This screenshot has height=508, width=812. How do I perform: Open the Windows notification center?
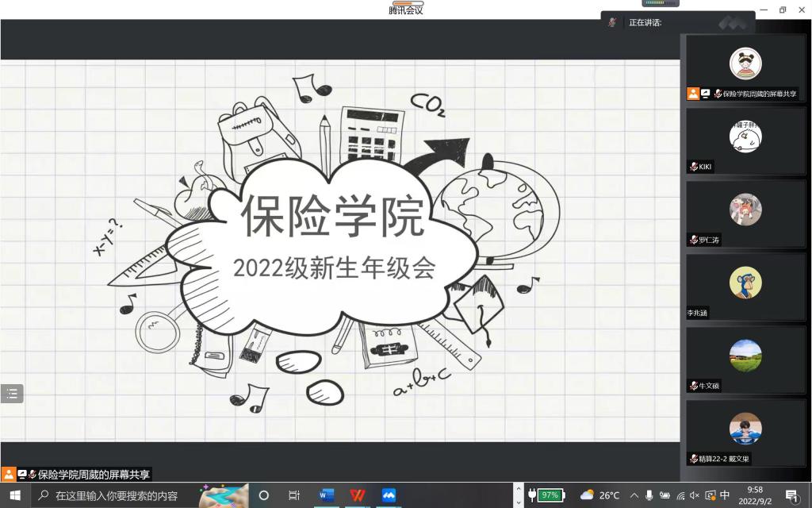tap(791, 495)
